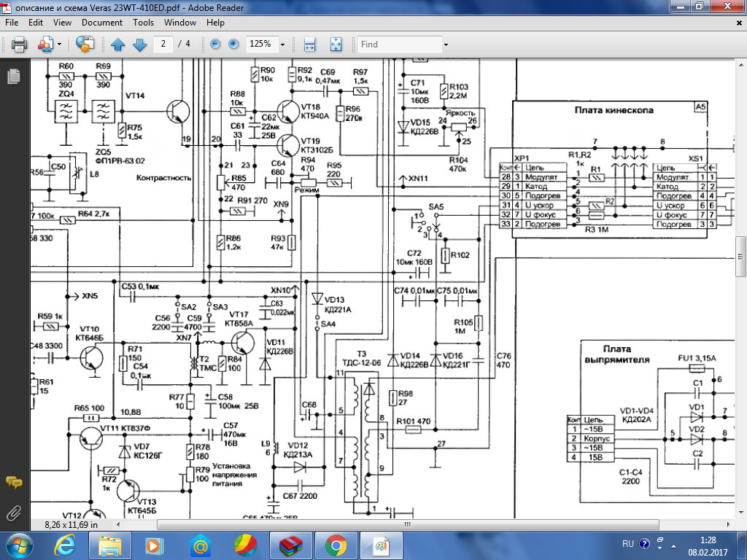Enable fit-width scrolling mode icon
The width and height of the screenshot is (747, 560).
coord(309,44)
